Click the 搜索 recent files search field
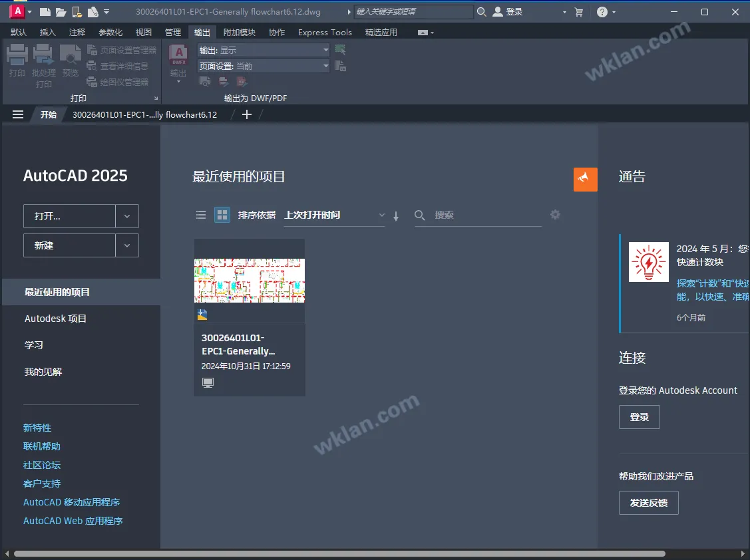The height and width of the screenshot is (560, 750). coord(478,215)
